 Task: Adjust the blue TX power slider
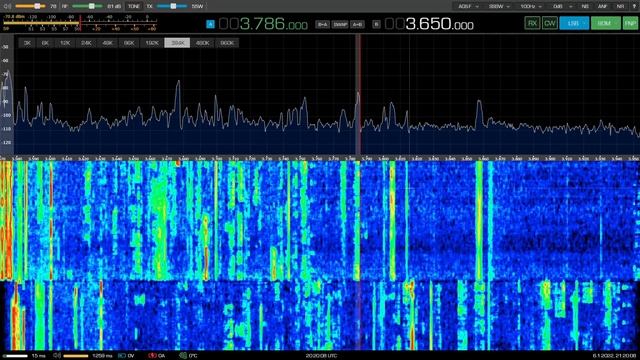coord(172,6)
